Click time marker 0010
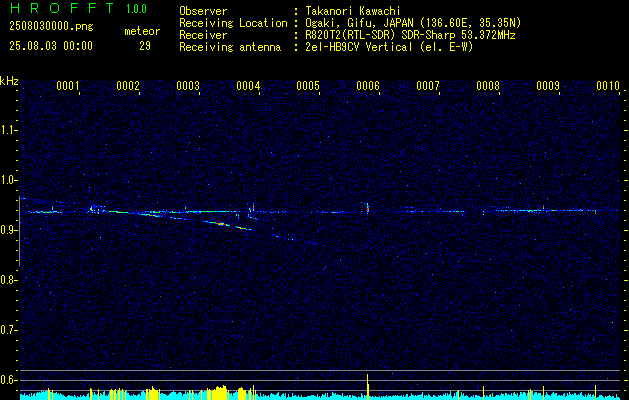 (608, 86)
